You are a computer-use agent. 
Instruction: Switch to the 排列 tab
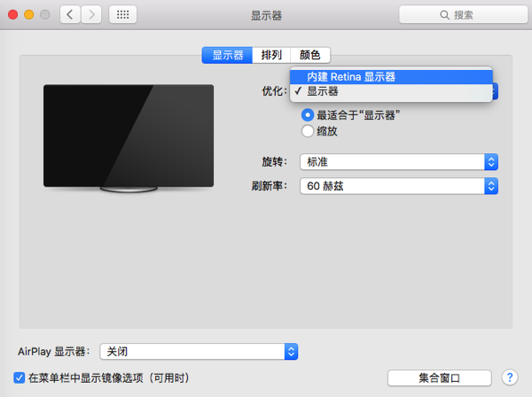tap(271, 55)
